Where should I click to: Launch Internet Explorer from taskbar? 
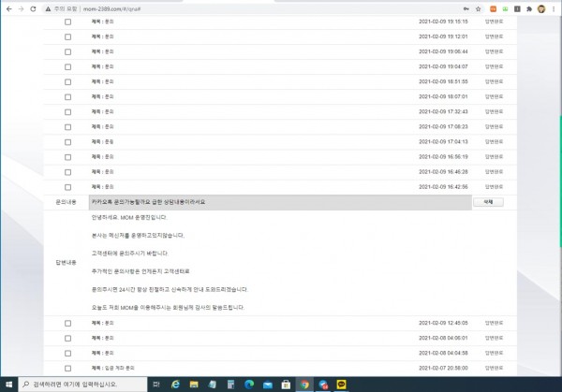pyautogui.click(x=175, y=385)
